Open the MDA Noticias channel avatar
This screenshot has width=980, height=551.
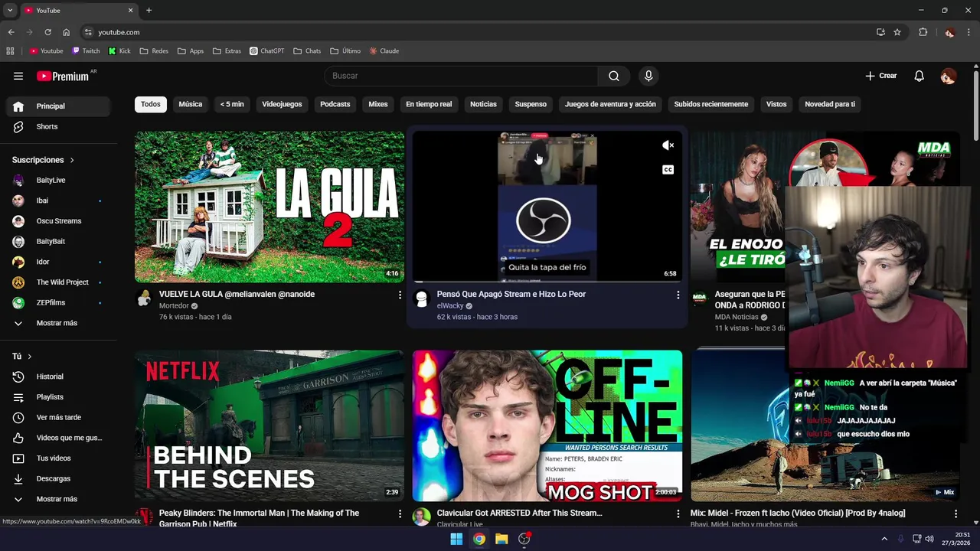tap(699, 298)
